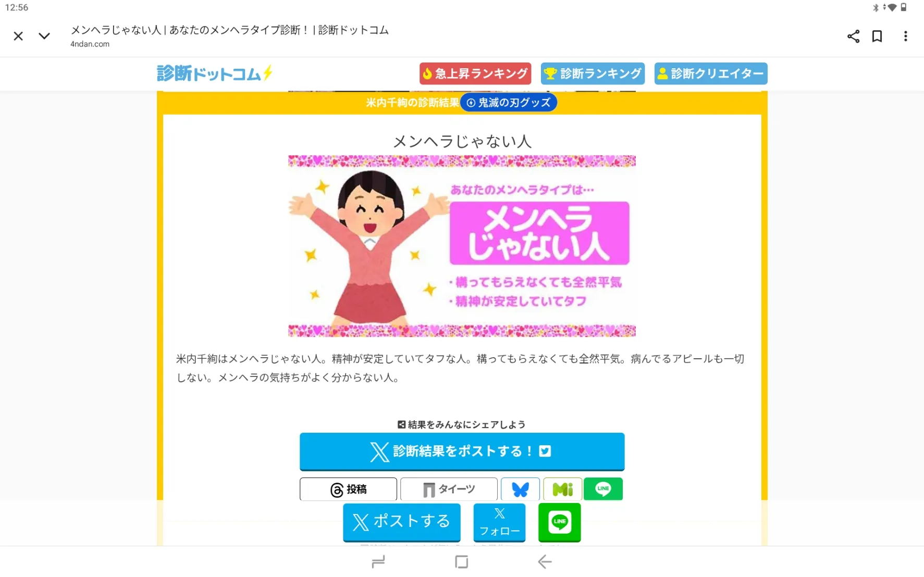Share via small green LINE icon

603,489
